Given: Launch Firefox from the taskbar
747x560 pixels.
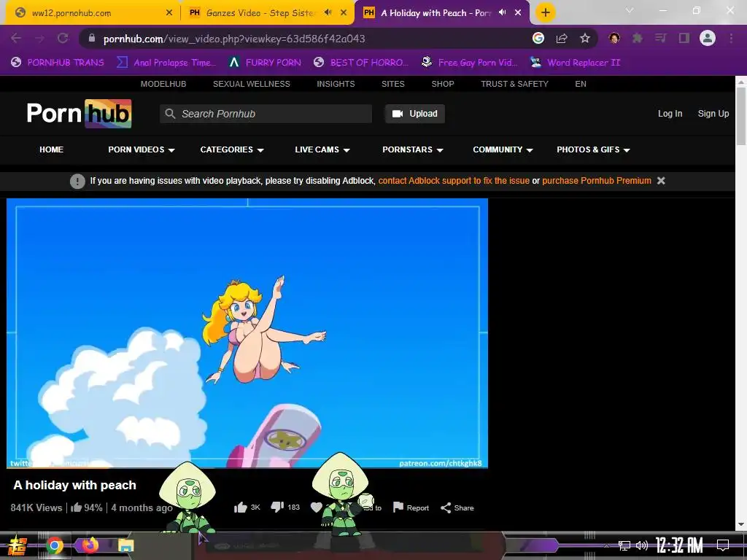Looking at the screenshot, I should (x=90, y=545).
